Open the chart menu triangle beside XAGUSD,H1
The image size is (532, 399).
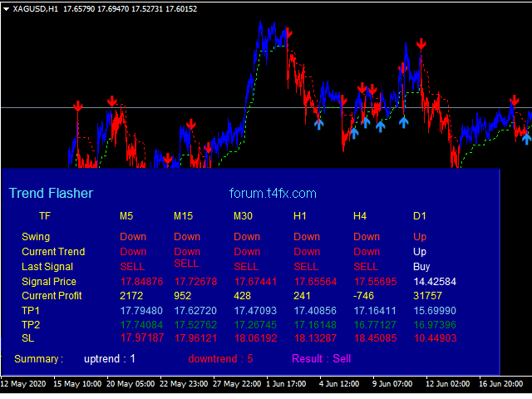pos(6,9)
